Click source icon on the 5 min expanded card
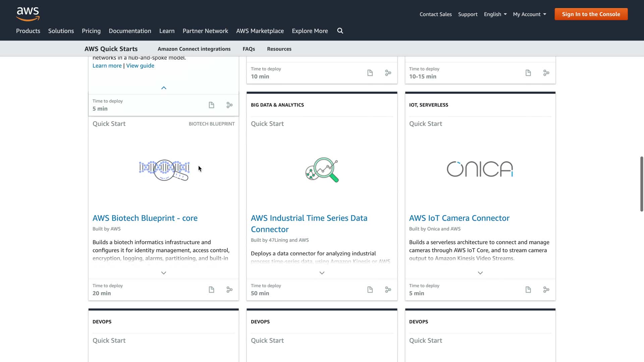The width and height of the screenshot is (644, 362). [x=229, y=105]
